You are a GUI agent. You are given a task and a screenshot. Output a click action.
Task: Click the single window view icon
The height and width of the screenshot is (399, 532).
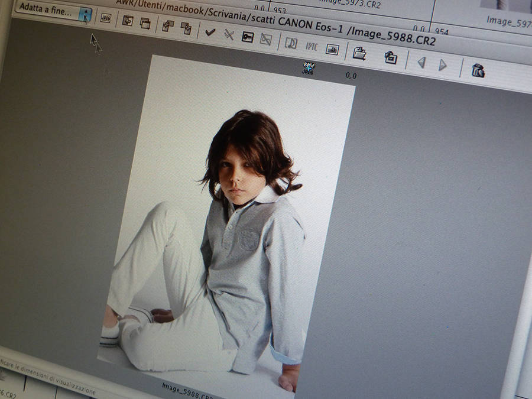[128, 21]
